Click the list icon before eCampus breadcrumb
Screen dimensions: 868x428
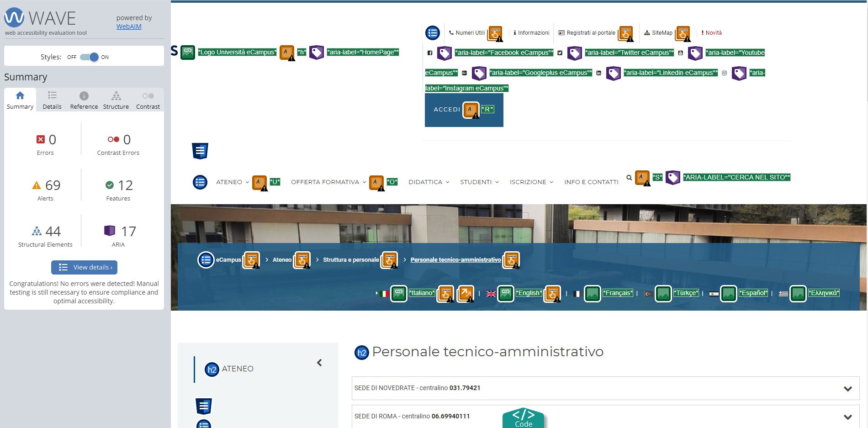click(206, 260)
